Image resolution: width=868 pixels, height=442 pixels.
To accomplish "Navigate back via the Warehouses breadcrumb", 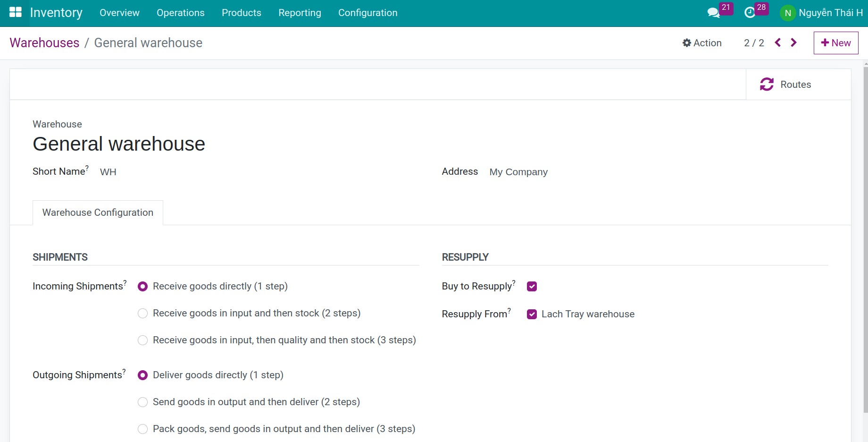I will (44, 42).
